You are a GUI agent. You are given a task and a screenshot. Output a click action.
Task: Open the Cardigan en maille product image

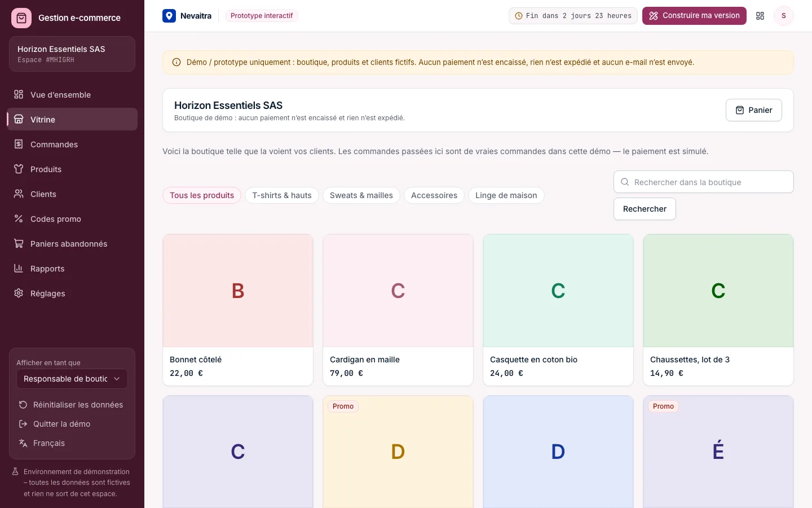pyautogui.click(x=398, y=291)
